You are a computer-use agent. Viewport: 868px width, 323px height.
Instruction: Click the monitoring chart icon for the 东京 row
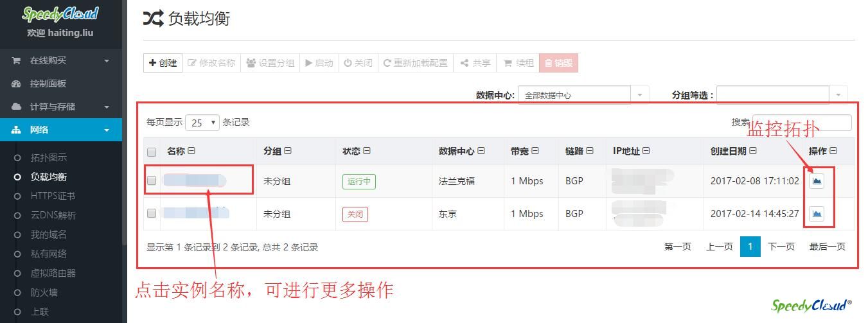[817, 214]
